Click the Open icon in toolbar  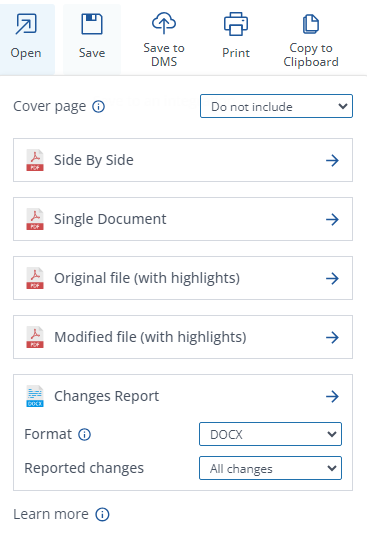pyautogui.click(x=26, y=24)
